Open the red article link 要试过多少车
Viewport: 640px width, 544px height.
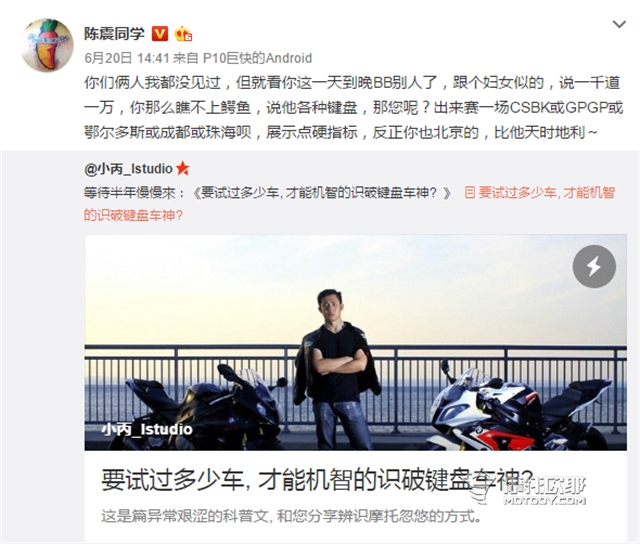coord(349,204)
